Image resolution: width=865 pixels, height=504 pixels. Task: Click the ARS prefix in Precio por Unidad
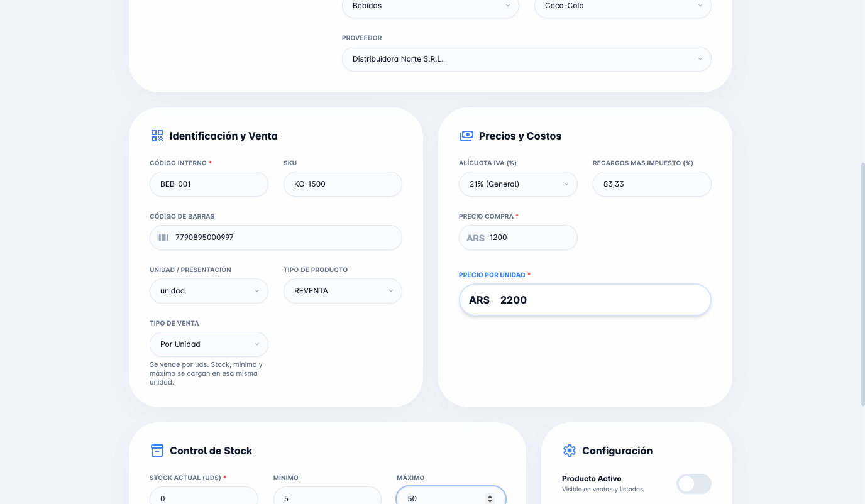(479, 300)
